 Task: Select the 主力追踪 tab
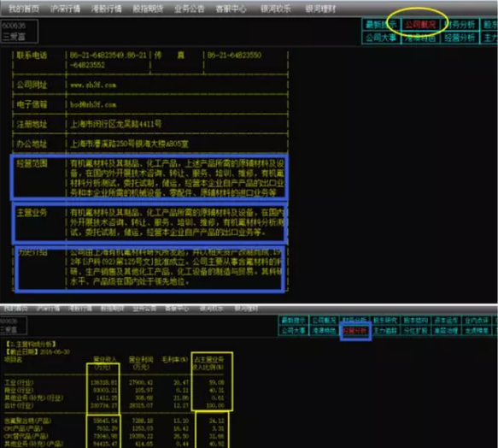click(x=385, y=331)
